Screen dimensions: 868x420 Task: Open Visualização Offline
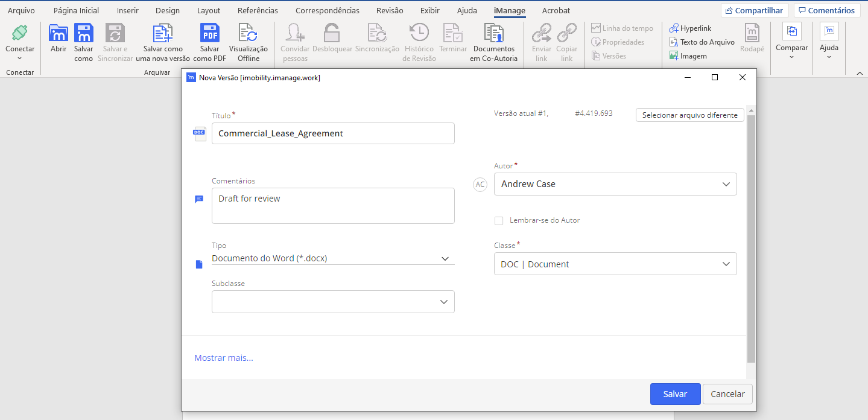248,34
